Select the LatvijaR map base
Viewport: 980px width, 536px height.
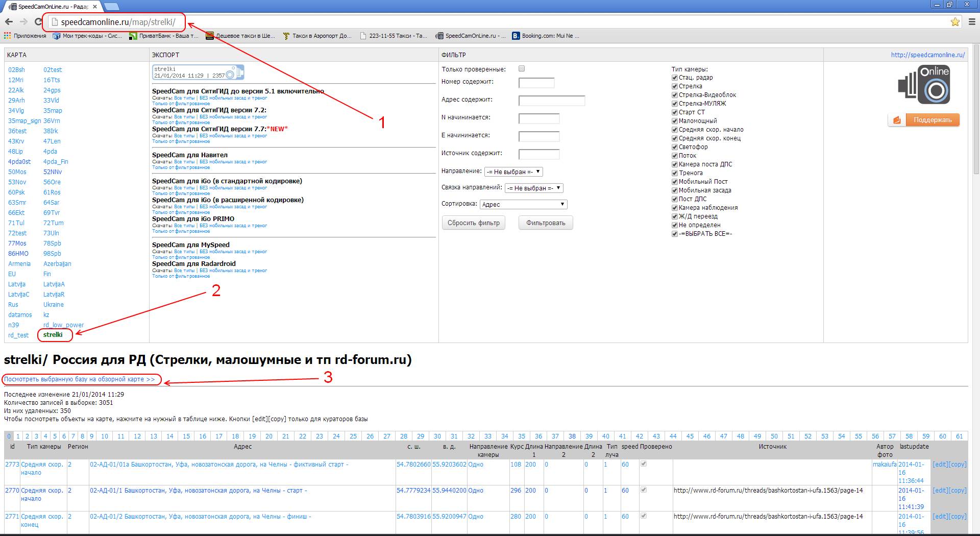(54, 295)
